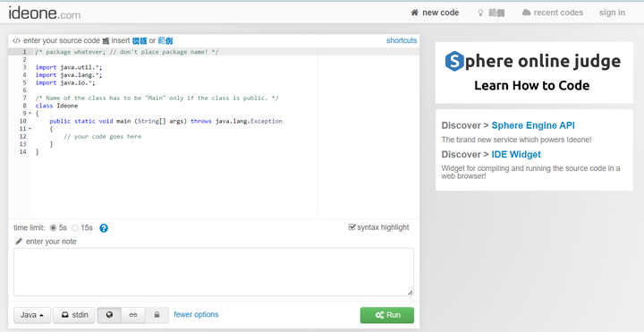Set visibility to private with lock icon

pyautogui.click(x=157, y=315)
